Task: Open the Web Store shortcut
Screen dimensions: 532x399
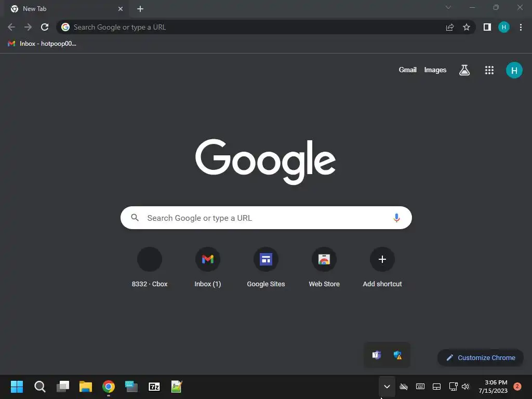Action: pyautogui.click(x=324, y=268)
